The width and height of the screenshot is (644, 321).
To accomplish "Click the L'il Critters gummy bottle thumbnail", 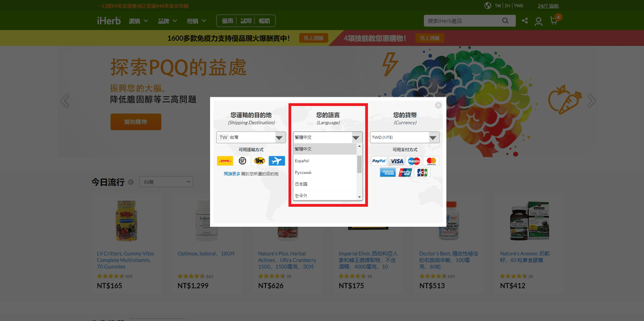I will pyautogui.click(x=126, y=221).
